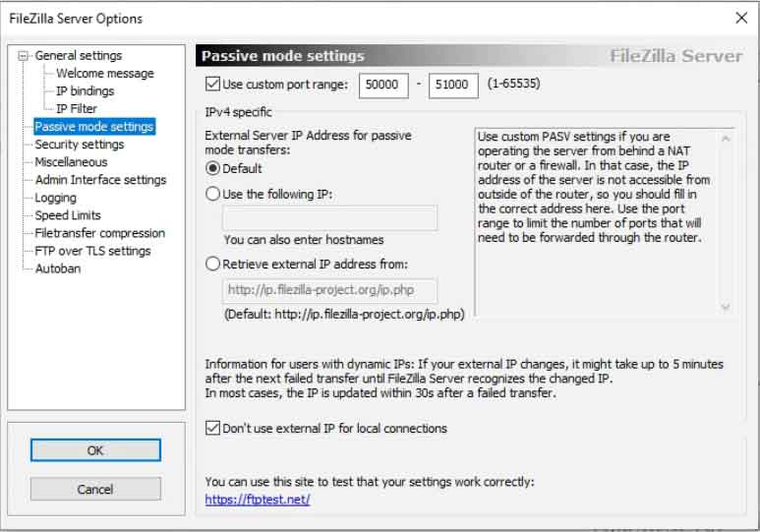Open the https://ftptest.net/ link
760x532 pixels.
258,499
